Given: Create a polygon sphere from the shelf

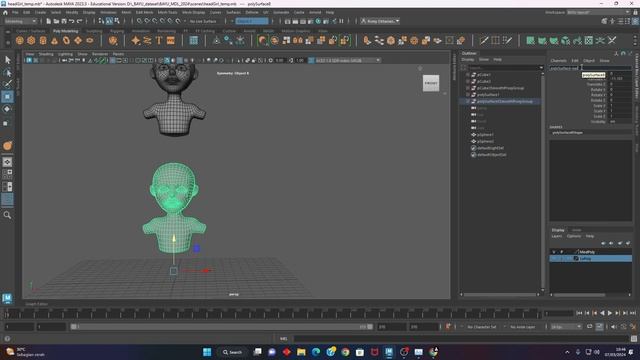Looking at the screenshot, I should click(19, 40).
